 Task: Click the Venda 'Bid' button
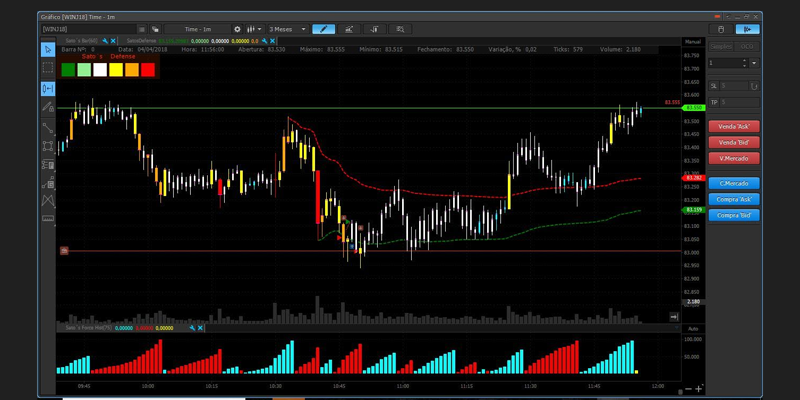pyautogui.click(x=734, y=142)
